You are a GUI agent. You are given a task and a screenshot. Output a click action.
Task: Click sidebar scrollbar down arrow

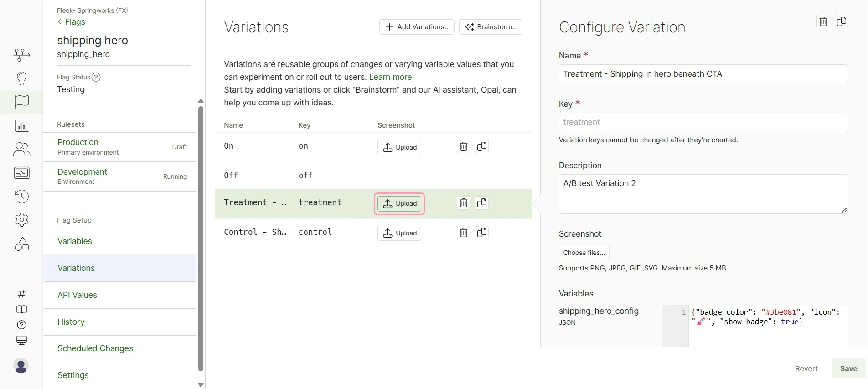coord(201,385)
